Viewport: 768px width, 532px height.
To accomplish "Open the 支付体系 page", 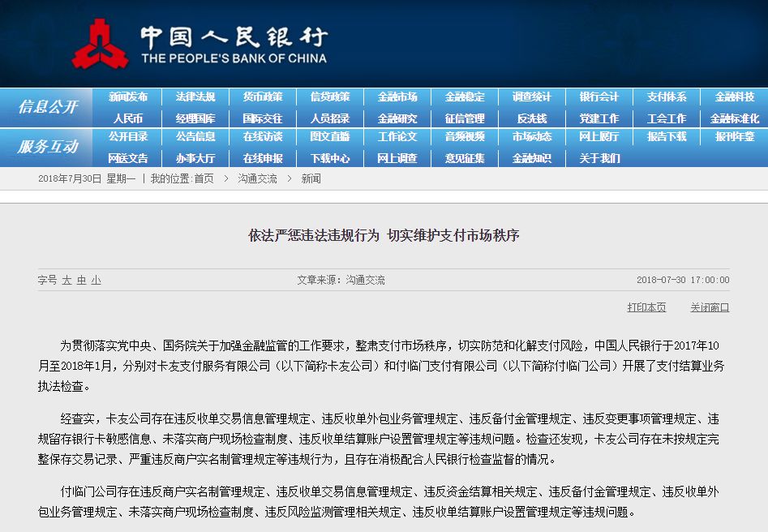I will pyautogui.click(x=667, y=97).
